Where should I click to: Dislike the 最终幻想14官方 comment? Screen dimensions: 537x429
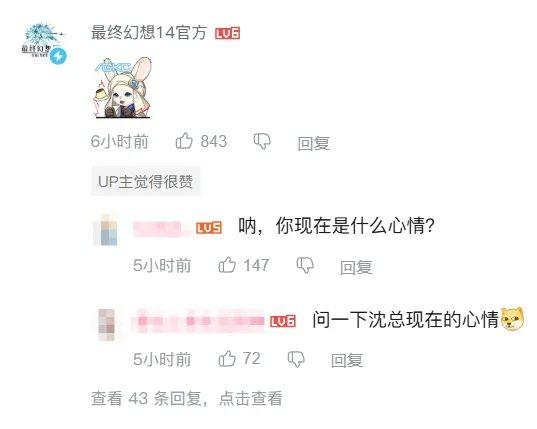coord(262,141)
